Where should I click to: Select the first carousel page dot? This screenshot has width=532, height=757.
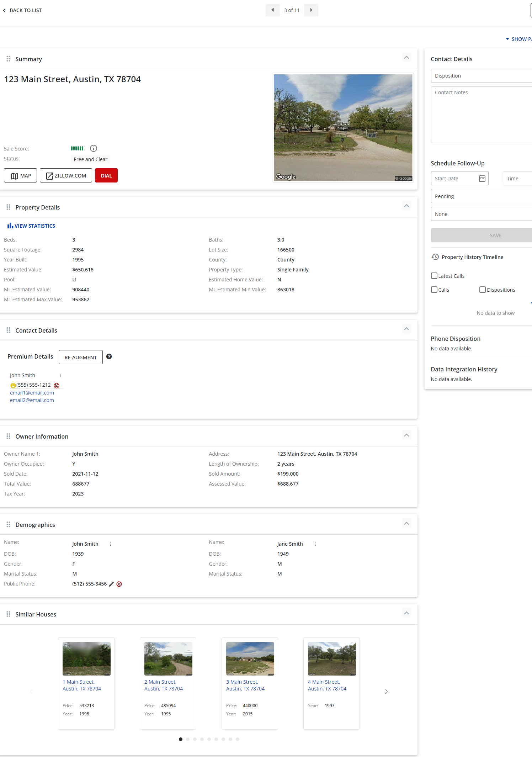181,739
